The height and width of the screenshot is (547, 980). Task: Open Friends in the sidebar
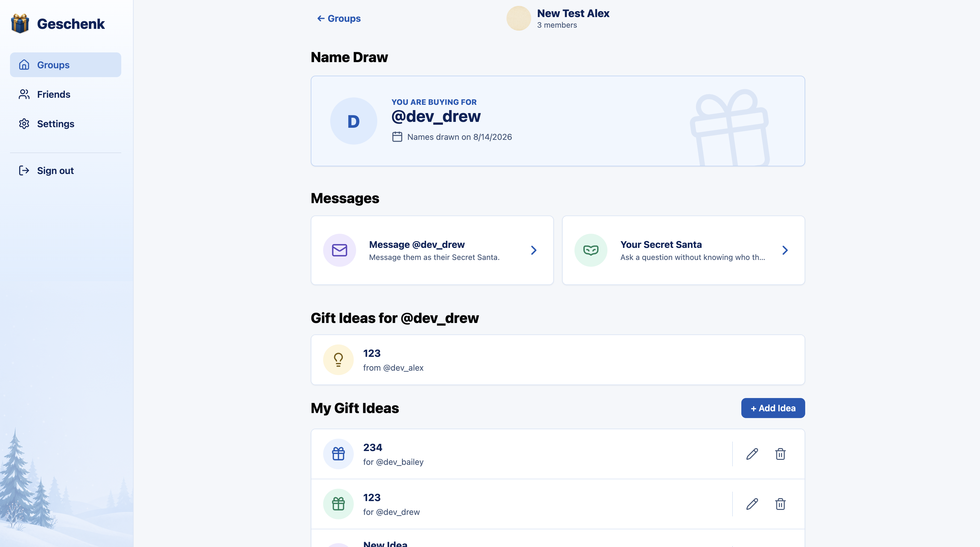pyautogui.click(x=65, y=94)
